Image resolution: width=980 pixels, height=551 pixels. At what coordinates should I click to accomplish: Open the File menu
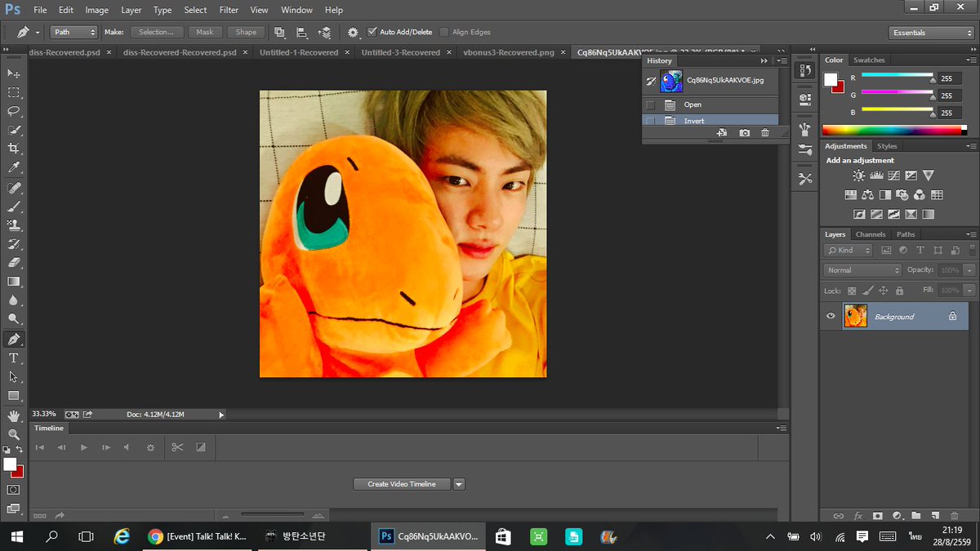pyautogui.click(x=40, y=10)
